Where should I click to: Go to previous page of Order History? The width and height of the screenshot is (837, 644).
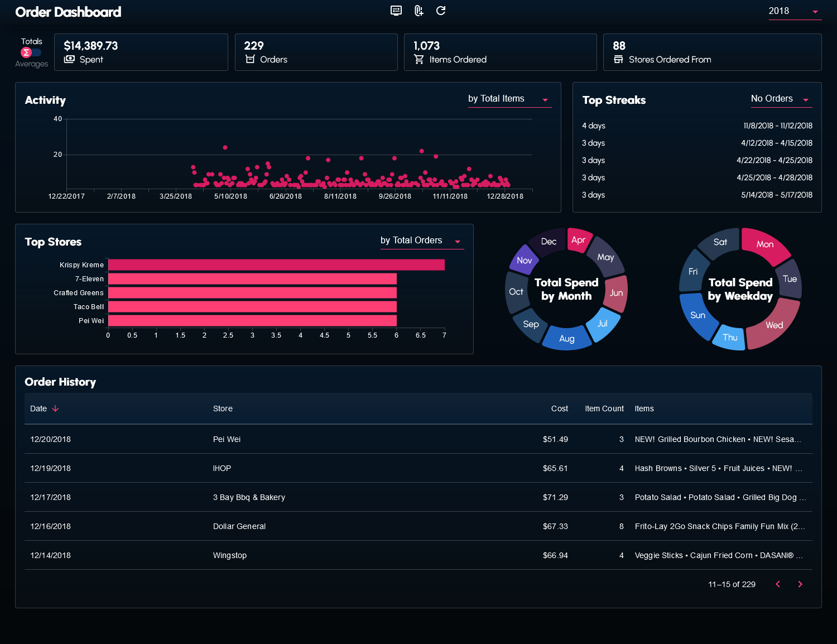point(778,584)
